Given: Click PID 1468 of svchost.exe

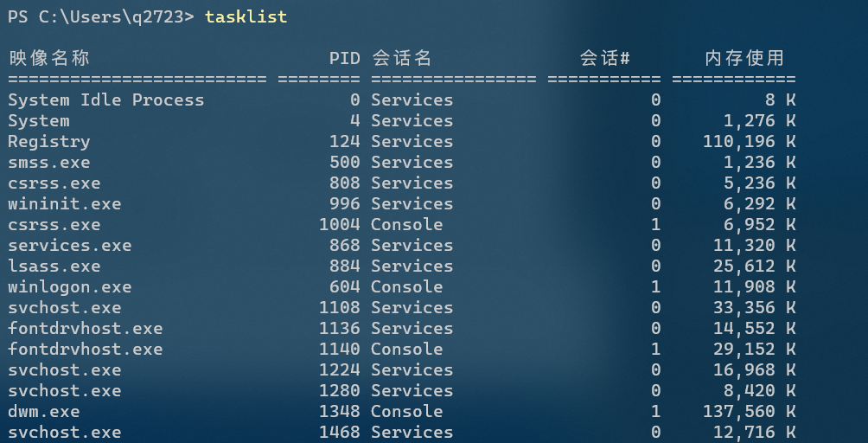Looking at the screenshot, I should (x=340, y=433).
